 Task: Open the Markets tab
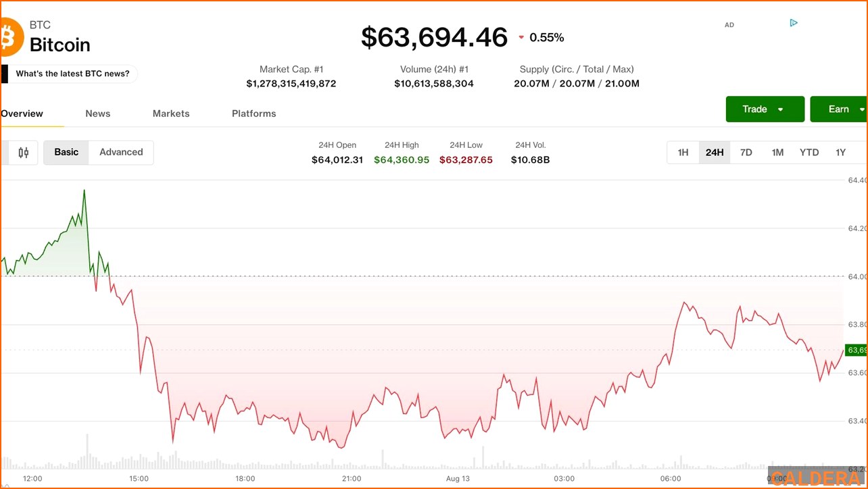click(171, 113)
